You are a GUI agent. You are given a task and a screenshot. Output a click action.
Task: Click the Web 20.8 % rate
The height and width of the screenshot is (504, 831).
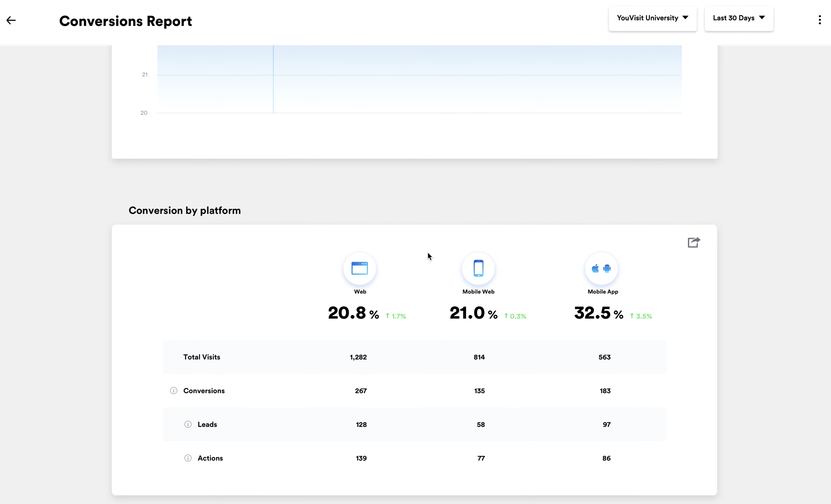point(353,313)
